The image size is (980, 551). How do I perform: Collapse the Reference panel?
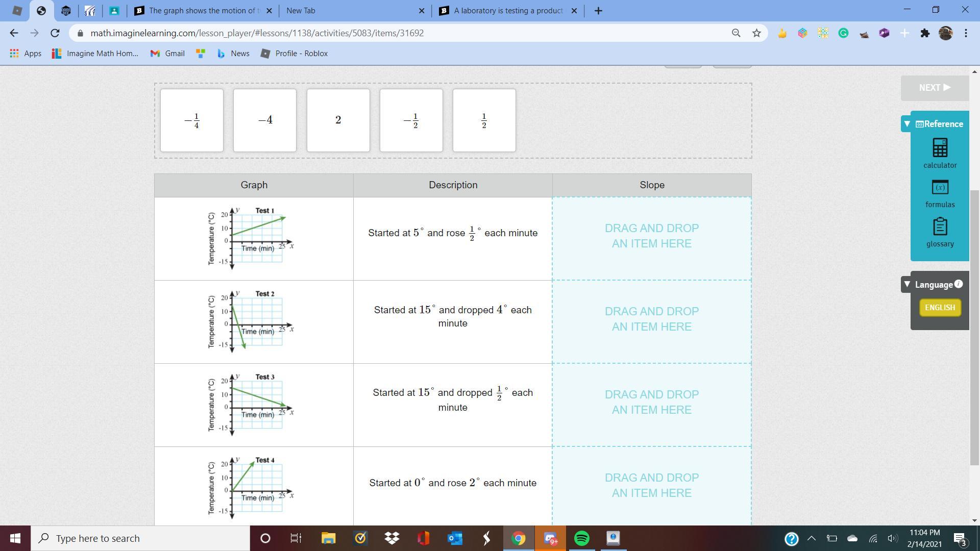(x=907, y=124)
